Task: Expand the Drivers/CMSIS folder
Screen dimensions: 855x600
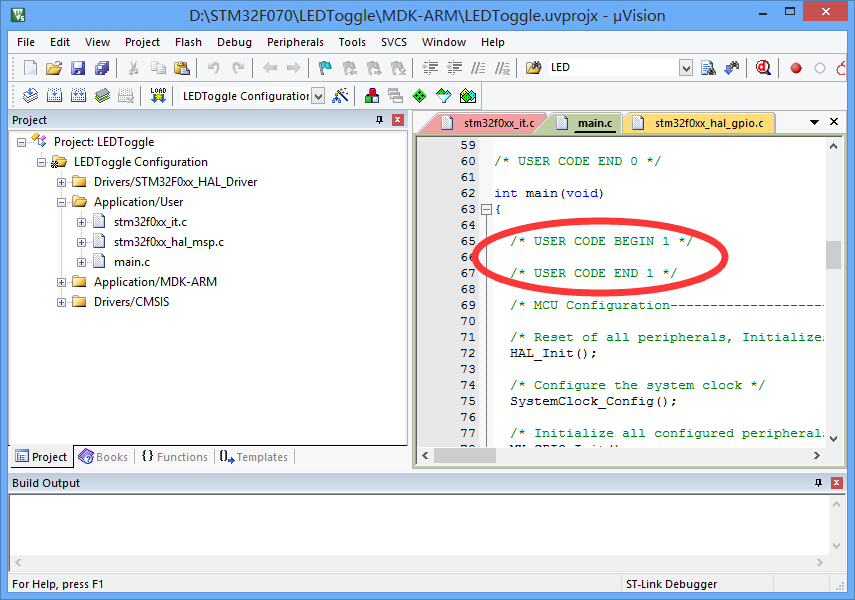Action: (x=62, y=302)
